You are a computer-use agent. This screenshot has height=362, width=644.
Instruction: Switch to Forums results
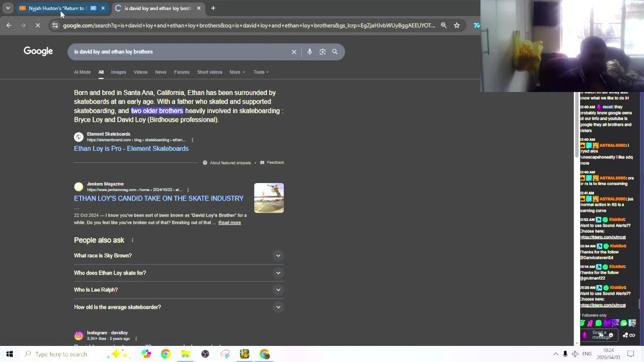point(182,72)
